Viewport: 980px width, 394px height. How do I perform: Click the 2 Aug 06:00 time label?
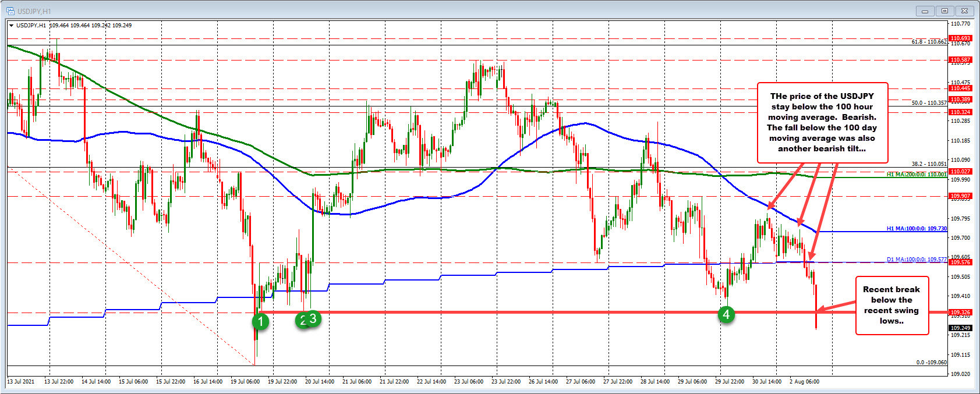pyautogui.click(x=804, y=382)
